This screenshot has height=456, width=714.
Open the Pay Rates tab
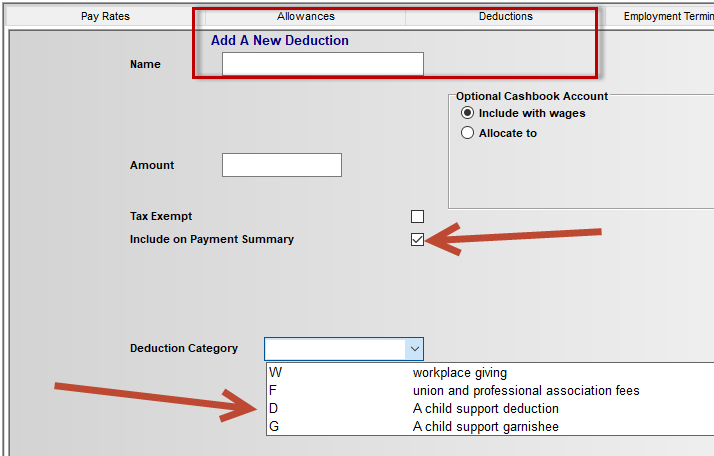105,16
